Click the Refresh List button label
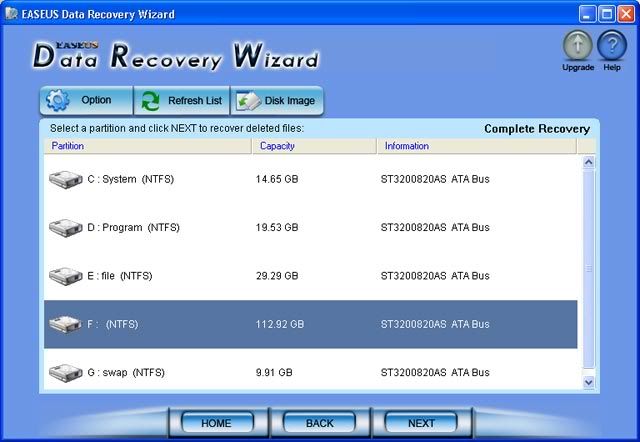The height and width of the screenshot is (442, 640). pos(195,100)
